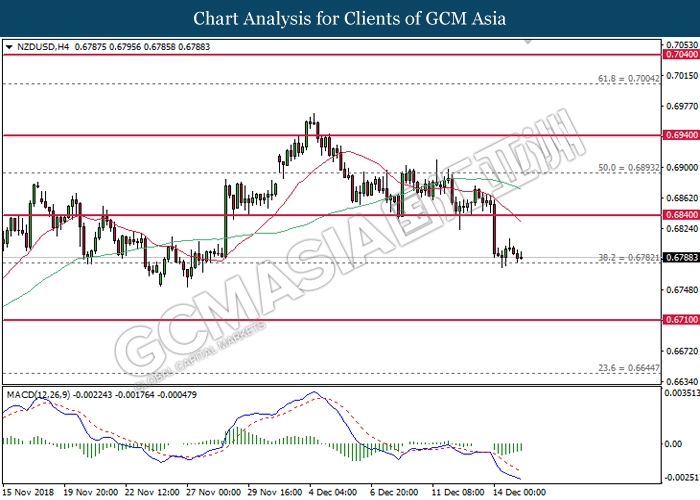The height and width of the screenshot is (500, 700).
Task: Click the 0.66340 price scale value
Action: point(682,382)
